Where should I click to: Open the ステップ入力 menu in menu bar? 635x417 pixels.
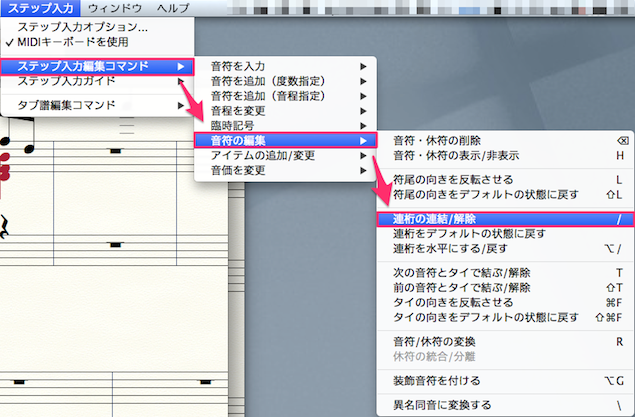40,8
